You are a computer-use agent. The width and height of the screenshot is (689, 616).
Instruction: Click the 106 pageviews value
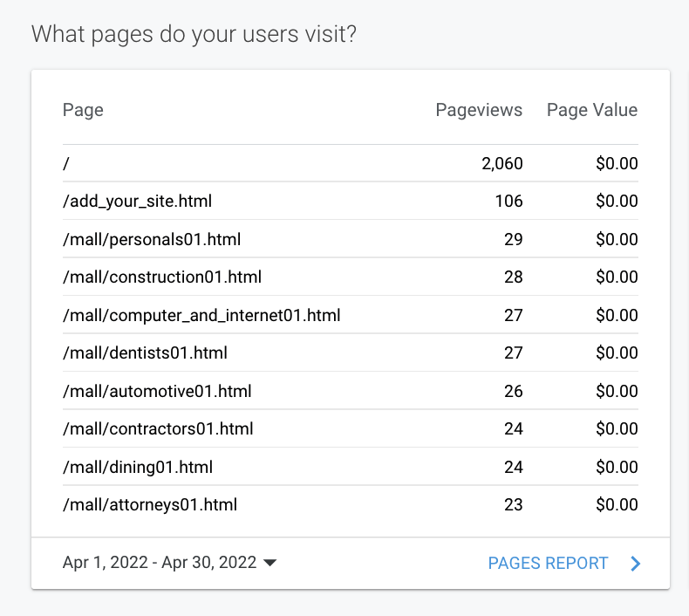(508, 202)
